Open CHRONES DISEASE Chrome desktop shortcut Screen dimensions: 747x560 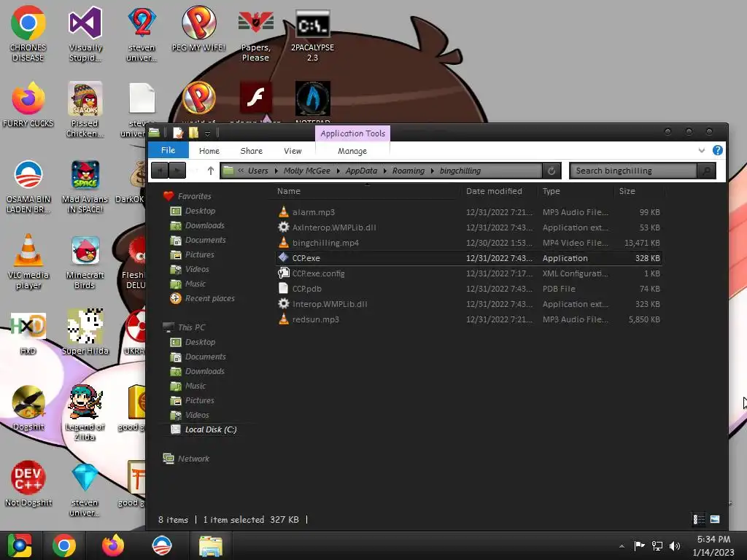tap(28, 34)
